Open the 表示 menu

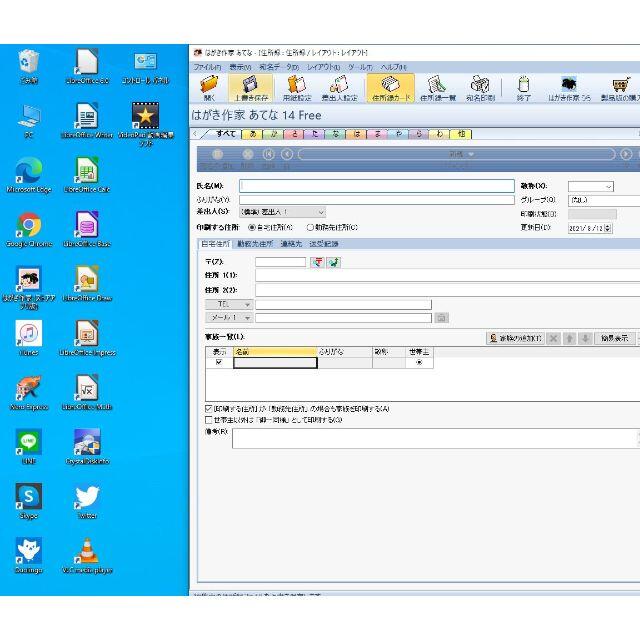pos(240,67)
